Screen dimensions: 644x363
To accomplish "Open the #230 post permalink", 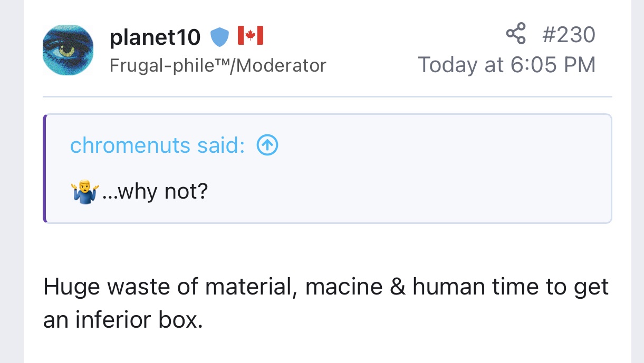I will [569, 35].
